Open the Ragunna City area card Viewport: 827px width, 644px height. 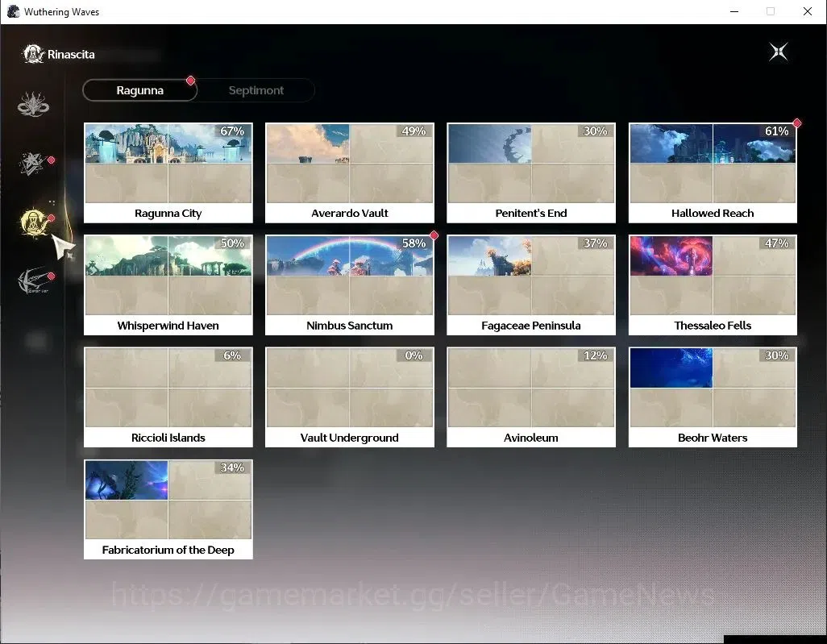(168, 173)
